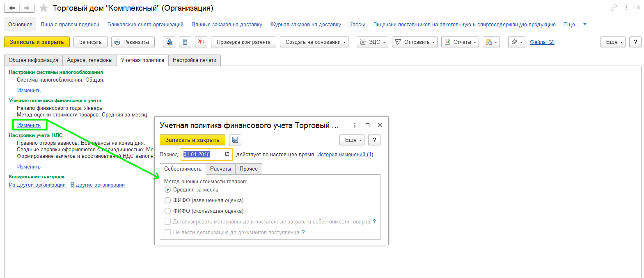This screenshot has height=278, width=644.
Task: Open help for Не вести детализацию option
Action: coord(303,232)
